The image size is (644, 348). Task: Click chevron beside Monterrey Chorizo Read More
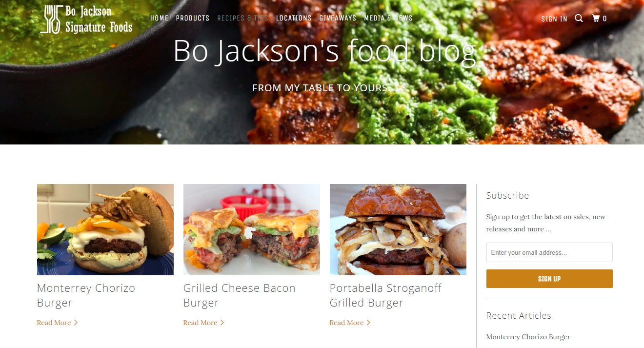(76, 323)
